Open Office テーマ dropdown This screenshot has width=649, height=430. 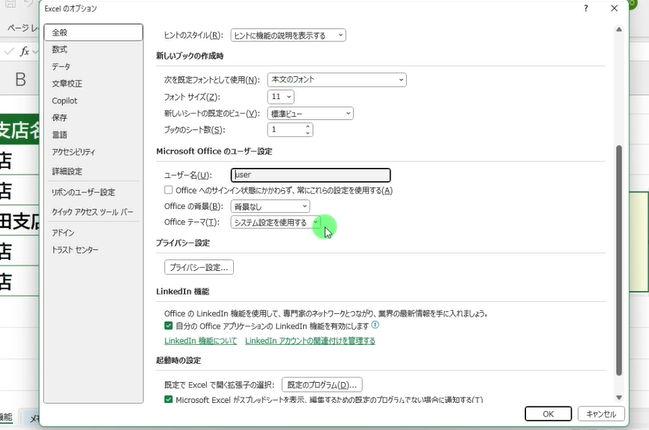point(275,222)
